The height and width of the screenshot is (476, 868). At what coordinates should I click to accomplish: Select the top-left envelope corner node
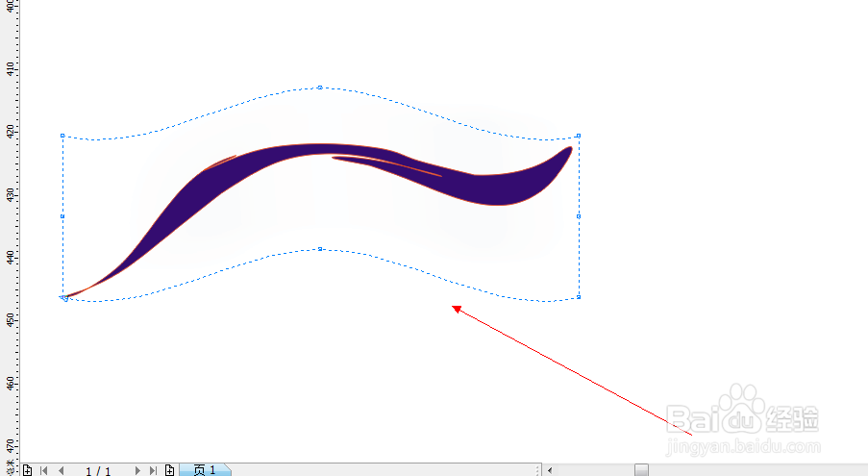(62, 136)
